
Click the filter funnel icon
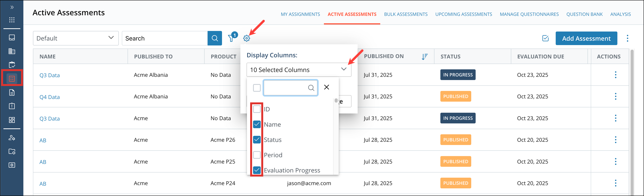231,38
